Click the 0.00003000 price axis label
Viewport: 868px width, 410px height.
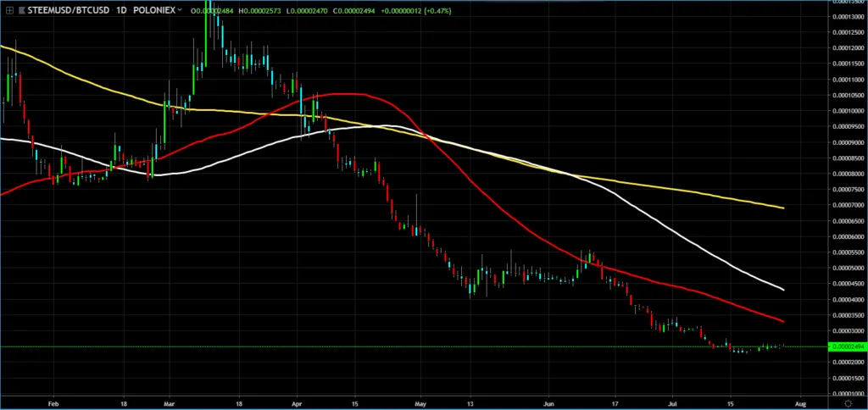click(848, 331)
